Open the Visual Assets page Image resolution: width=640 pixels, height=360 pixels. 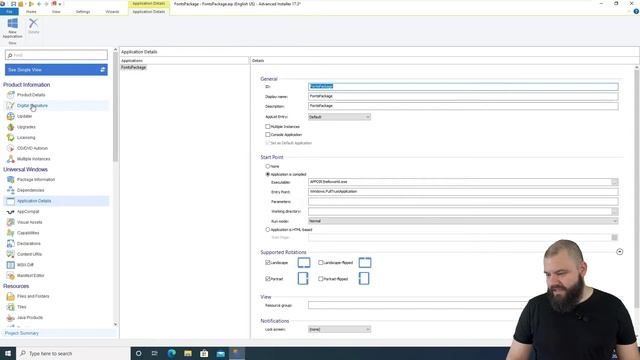pyautogui.click(x=29, y=222)
